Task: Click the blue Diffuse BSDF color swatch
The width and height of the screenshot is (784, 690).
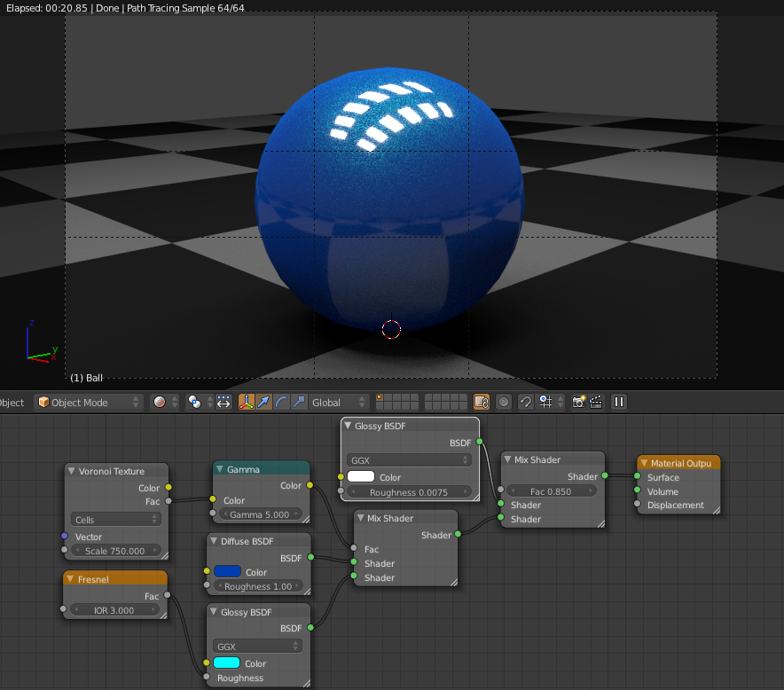Action: tap(227, 571)
